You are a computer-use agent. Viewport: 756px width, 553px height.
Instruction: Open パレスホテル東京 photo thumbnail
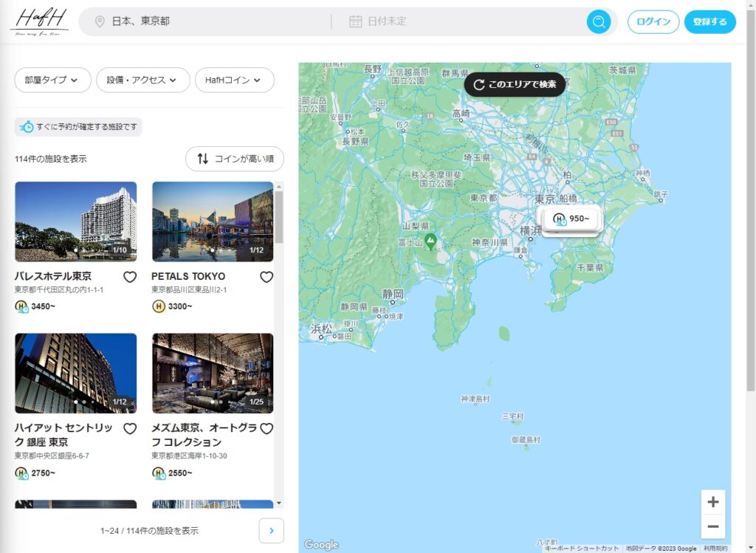(x=76, y=221)
